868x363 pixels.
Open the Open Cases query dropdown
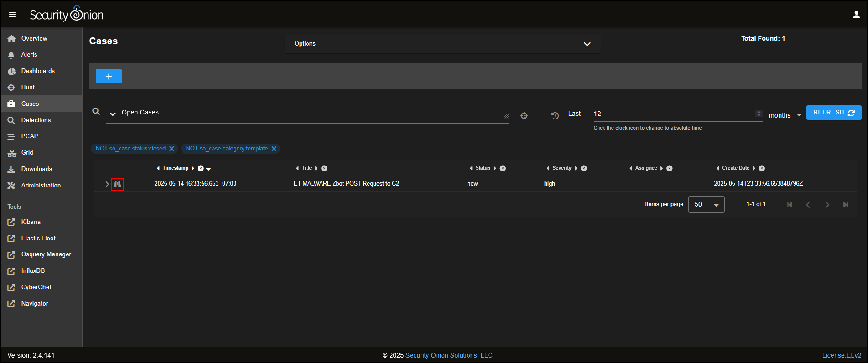pyautogui.click(x=113, y=114)
